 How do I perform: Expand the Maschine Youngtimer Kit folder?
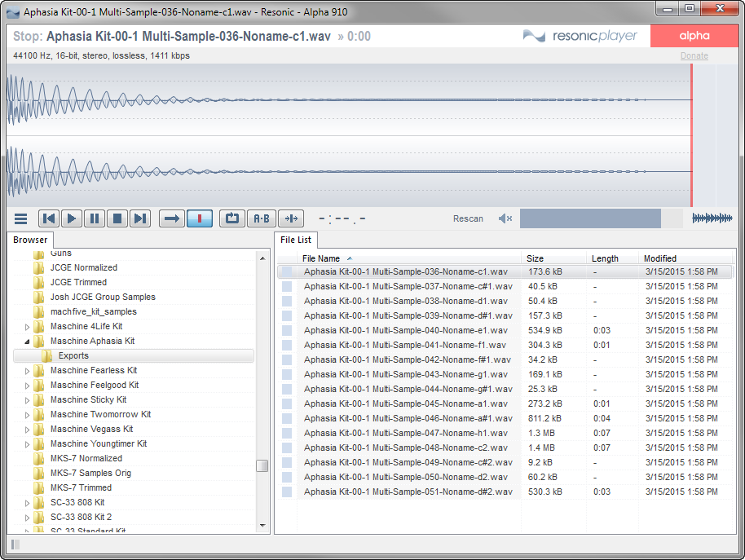coord(27,444)
